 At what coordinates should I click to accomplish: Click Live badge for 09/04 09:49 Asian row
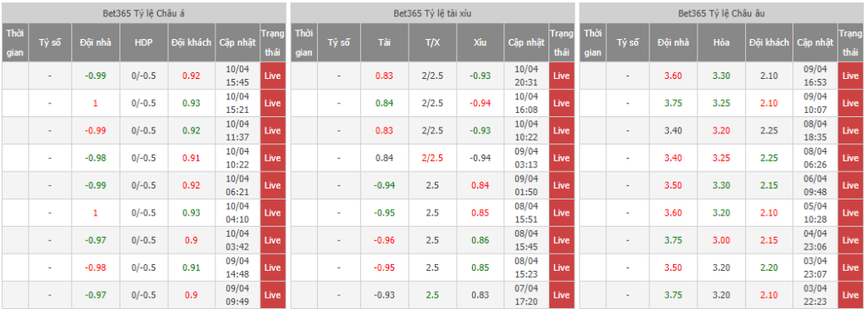272,295
